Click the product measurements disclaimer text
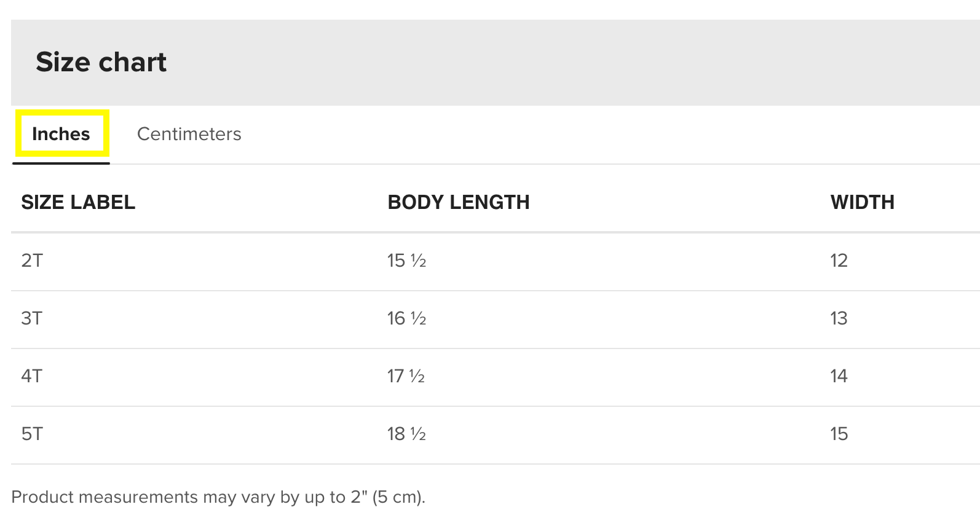 [x=218, y=497]
